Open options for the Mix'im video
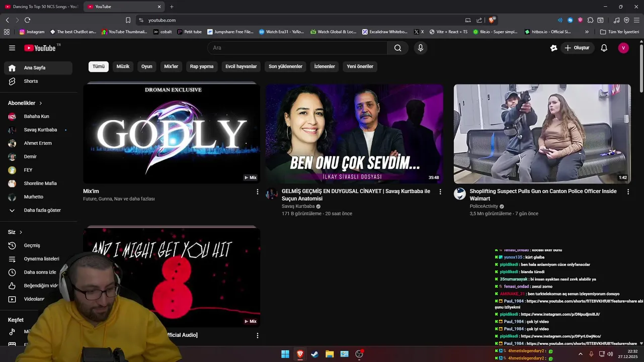The height and width of the screenshot is (362, 644). coord(257,192)
